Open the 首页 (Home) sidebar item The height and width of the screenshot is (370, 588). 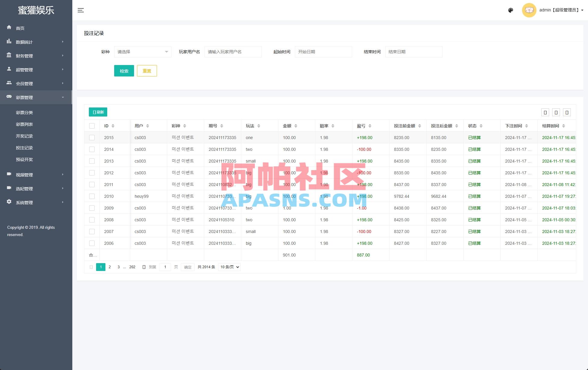[20, 28]
